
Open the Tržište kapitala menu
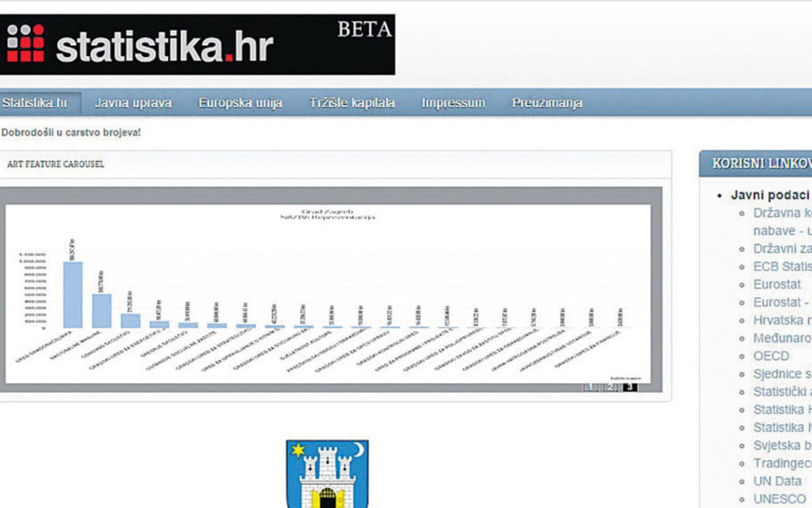pos(352,103)
